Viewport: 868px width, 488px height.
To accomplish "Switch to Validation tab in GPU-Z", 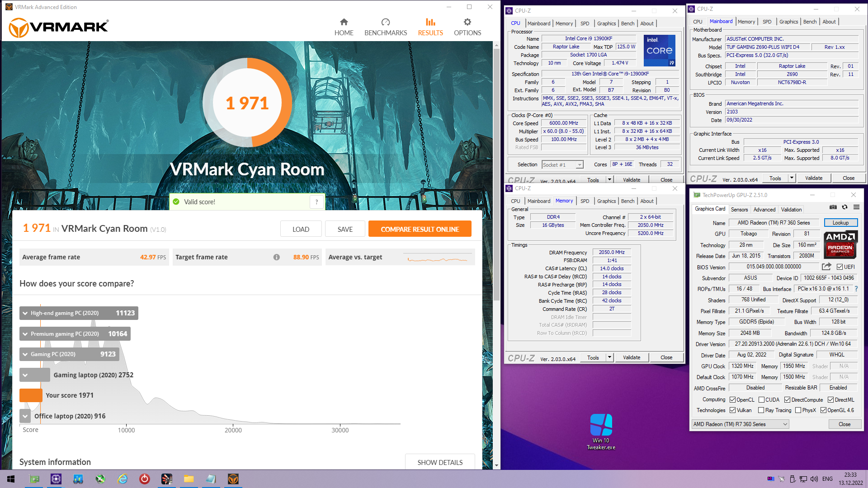I will point(791,210).
